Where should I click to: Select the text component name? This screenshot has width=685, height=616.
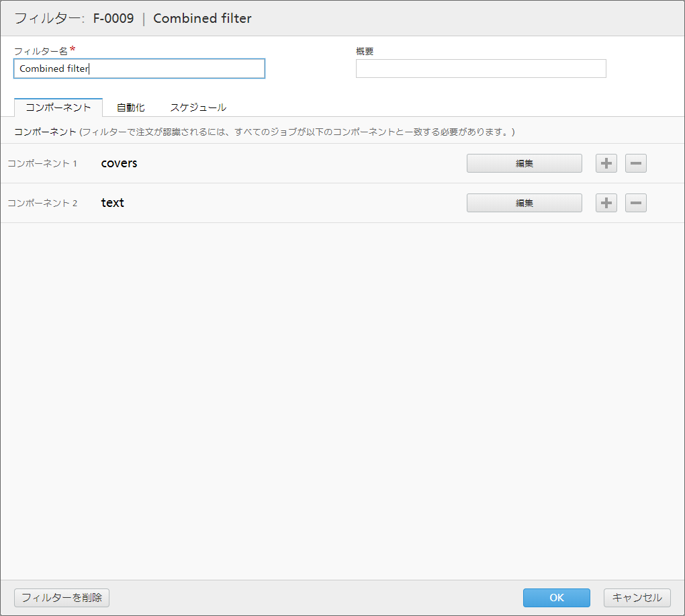pyautogui.click(x=113, y=203)
